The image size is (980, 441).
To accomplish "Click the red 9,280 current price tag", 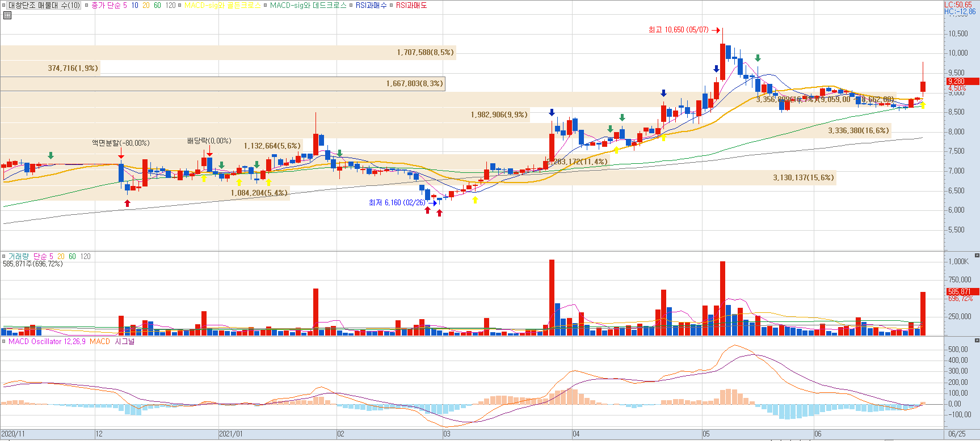I will (962, 82).
